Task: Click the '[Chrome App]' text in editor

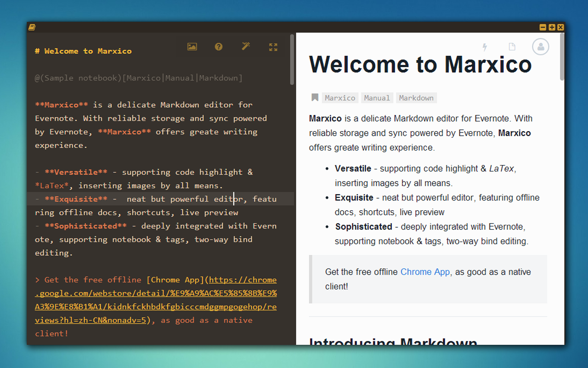Action: tap(175, 280)
